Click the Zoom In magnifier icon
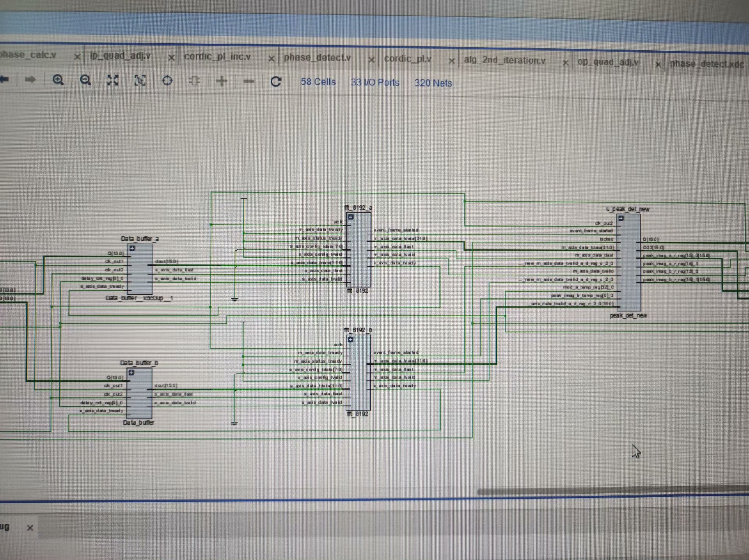Screen dimensions: 749x560 (x=58, y=80)
